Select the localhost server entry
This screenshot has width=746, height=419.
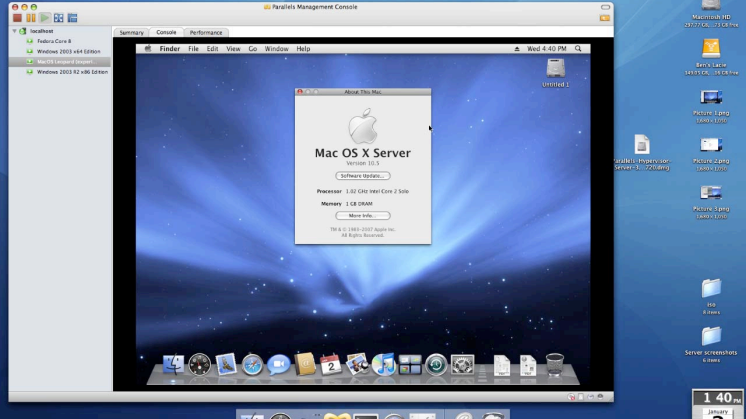pos(41,31)
